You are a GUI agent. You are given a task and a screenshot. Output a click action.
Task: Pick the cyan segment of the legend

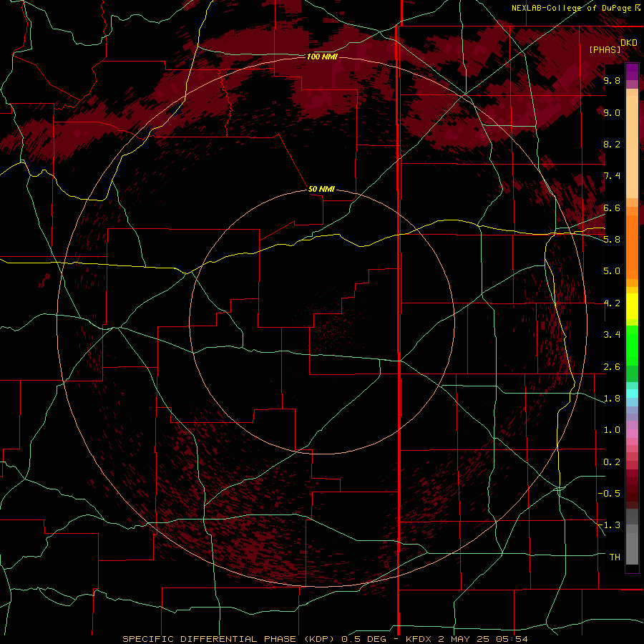click(x=632, y=394)
